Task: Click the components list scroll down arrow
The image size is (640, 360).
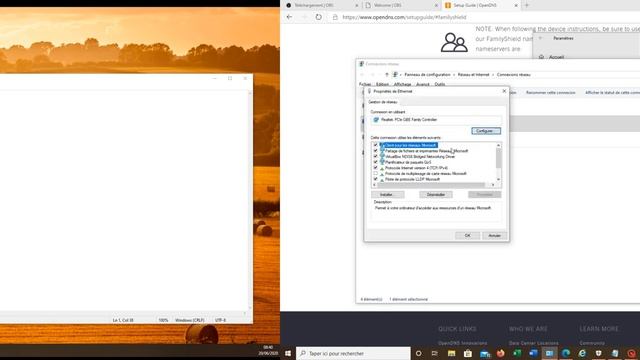Action: [498, 180]
